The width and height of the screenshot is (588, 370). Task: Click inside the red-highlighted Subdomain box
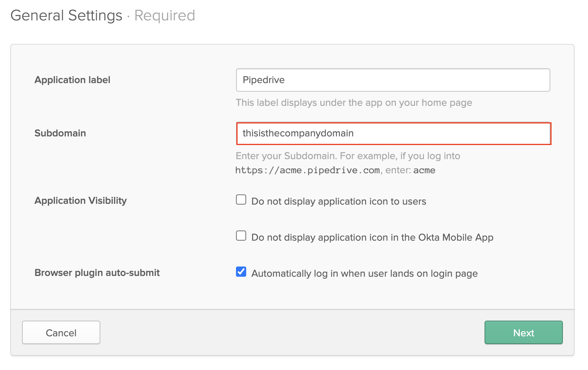coord(392,133)
